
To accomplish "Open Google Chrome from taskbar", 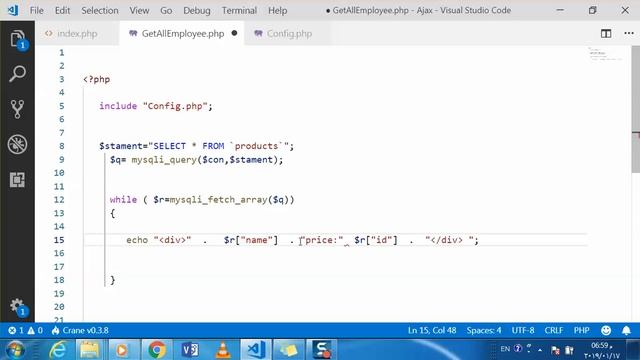I will [157, 350].
